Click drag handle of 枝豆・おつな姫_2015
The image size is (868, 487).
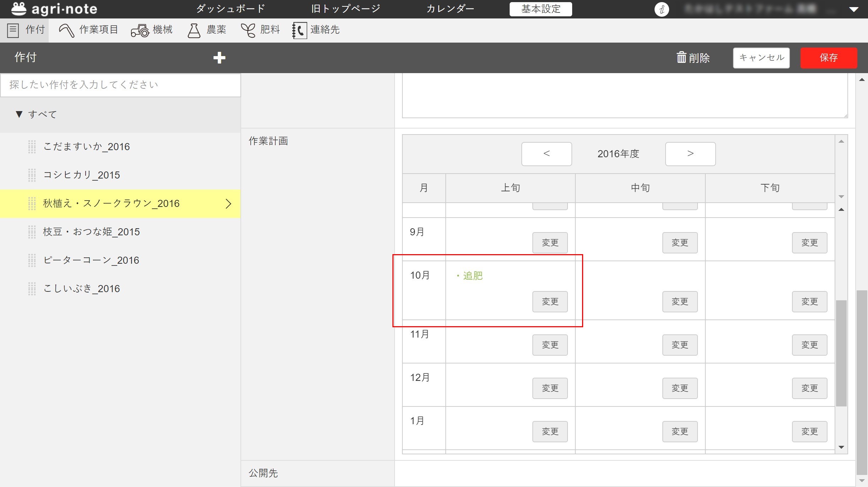tap(32, 232)
